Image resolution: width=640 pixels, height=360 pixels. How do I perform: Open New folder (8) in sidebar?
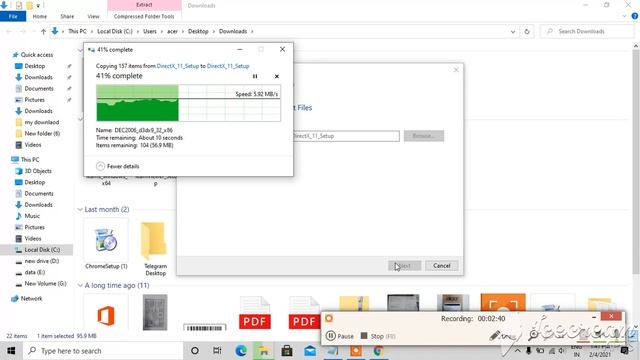click(42, 133)
